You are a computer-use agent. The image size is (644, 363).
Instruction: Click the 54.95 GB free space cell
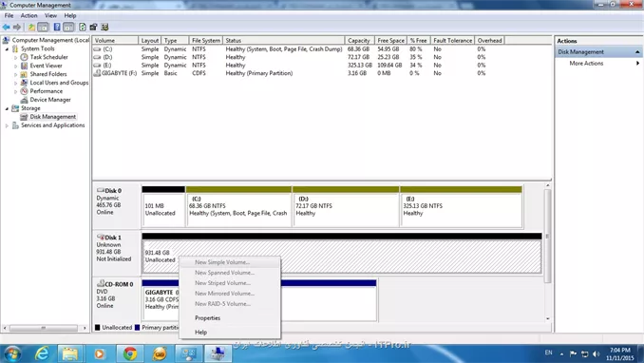click(388, 48)
